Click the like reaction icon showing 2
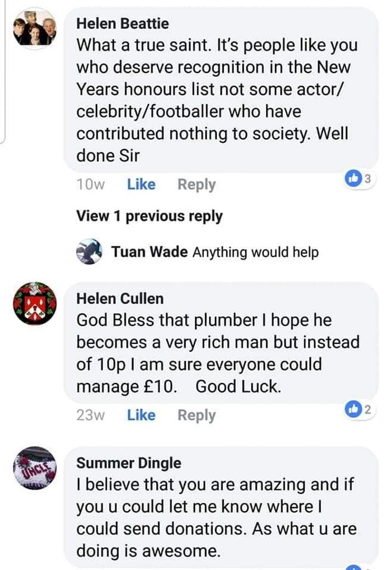 (354, 410)
